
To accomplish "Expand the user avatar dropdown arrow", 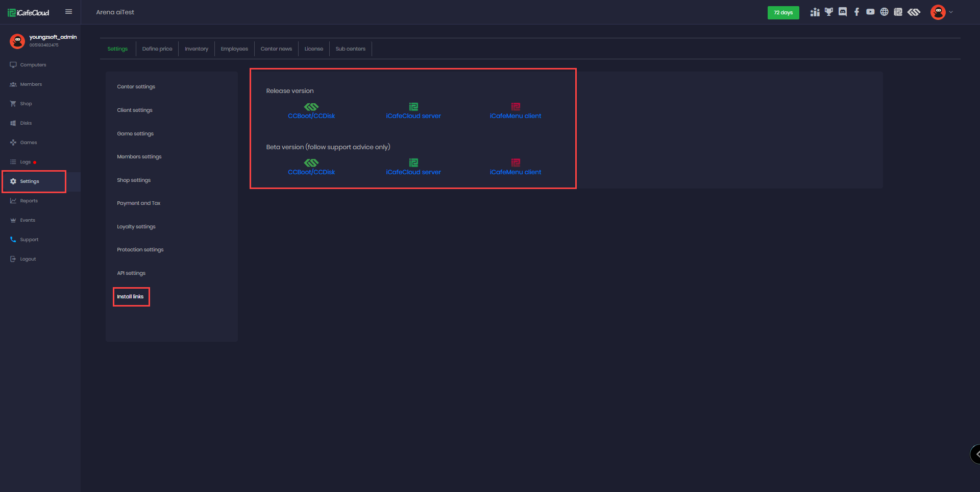I will tap(951, 12).
